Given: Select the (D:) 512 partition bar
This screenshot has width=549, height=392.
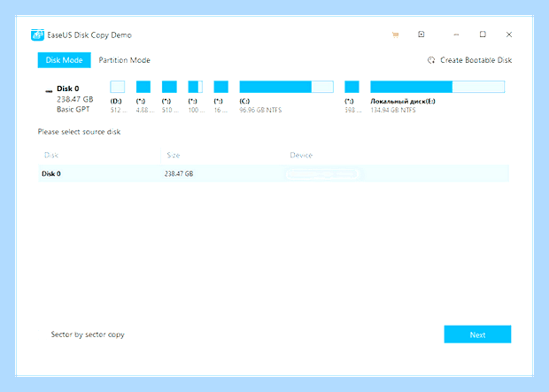Looking at the screenshot, I should point(117,87).
